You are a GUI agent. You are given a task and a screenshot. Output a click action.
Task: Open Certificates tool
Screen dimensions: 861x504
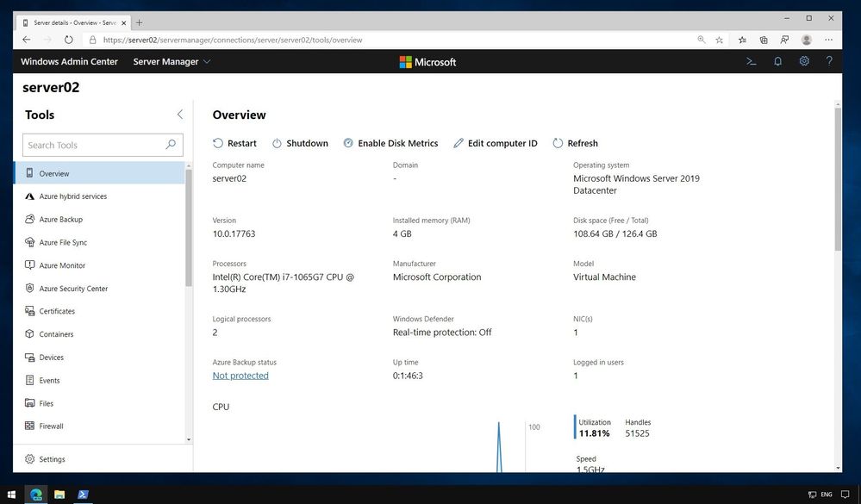(x=99, y=311)
